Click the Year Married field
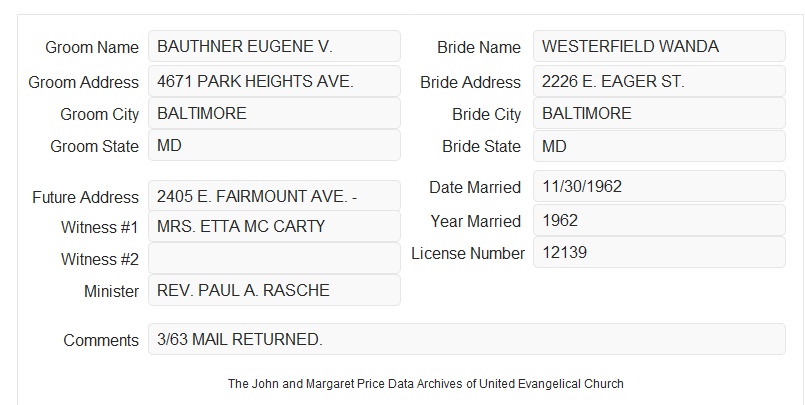Viewport: 805px width, 405px height. [x=659, y=220]
